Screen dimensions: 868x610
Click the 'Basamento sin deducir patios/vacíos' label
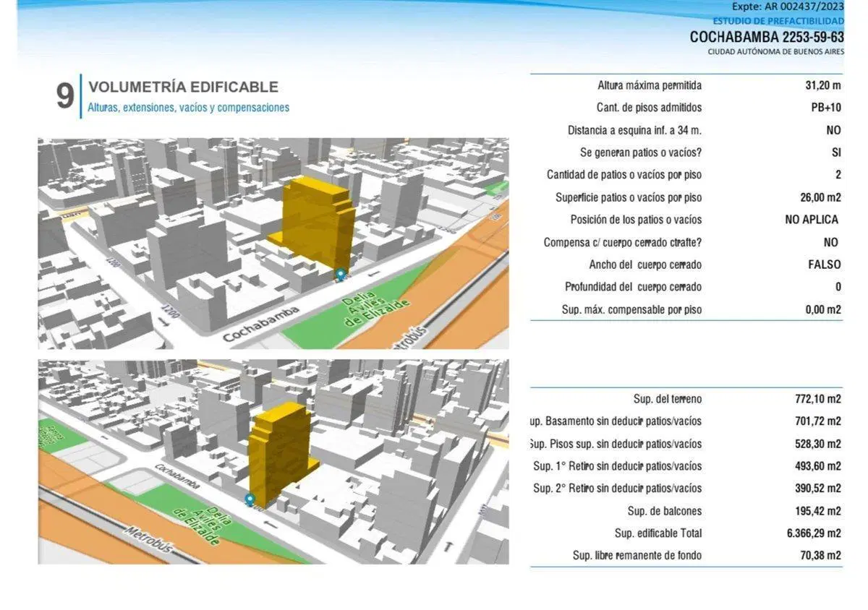[x=623, y=421]
